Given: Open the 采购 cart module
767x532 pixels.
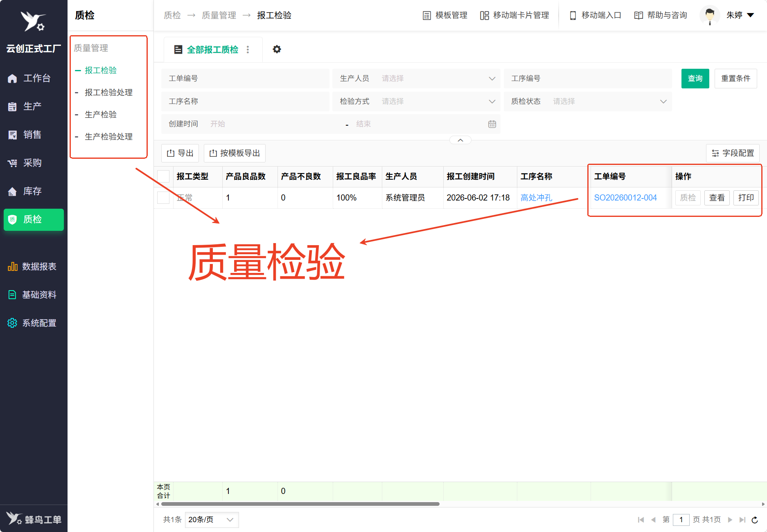Looking at the screenshot, I should [33, 163].
